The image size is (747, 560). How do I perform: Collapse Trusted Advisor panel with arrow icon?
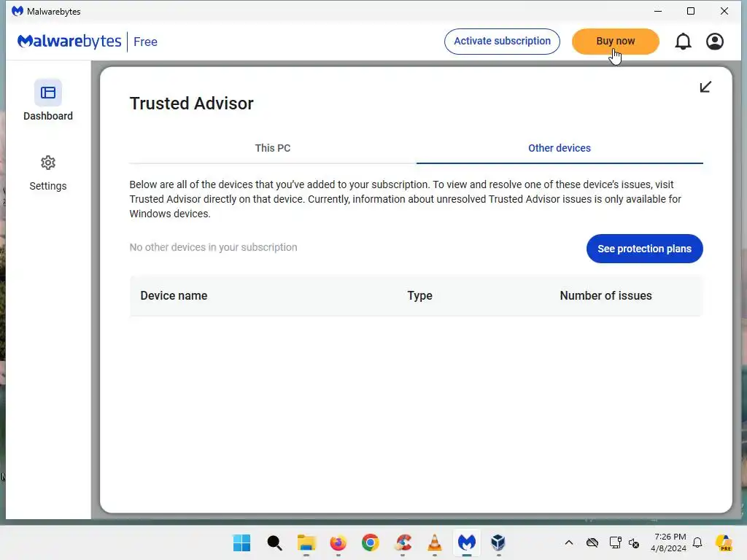click(705, 87)
